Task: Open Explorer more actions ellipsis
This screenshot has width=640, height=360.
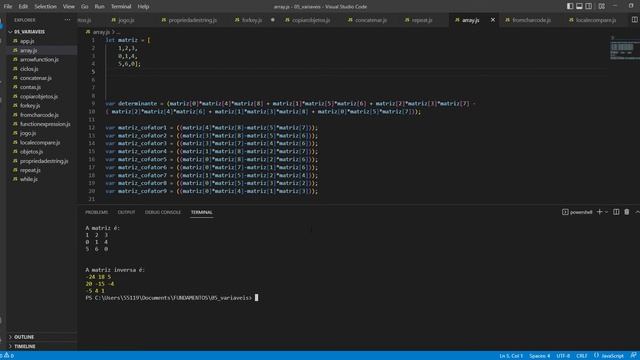Action: coord(67,20)
